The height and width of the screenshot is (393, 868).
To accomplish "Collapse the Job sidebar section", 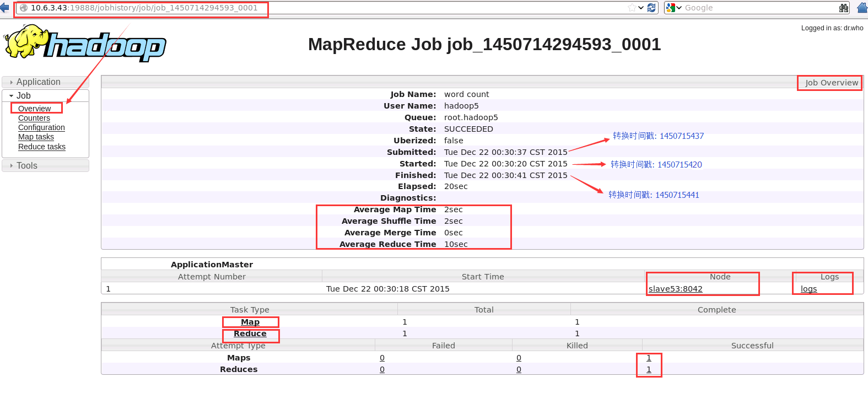I will 45,95.
